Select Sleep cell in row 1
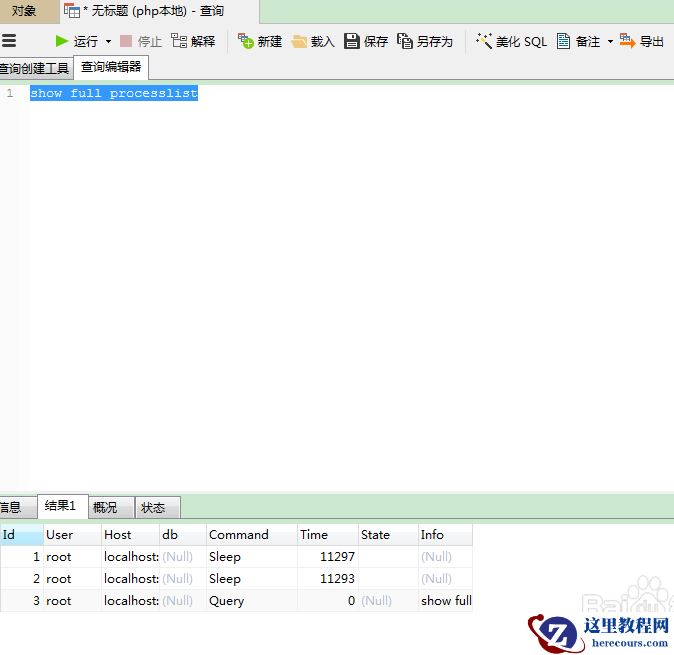The image size is (674, 655). pos(251,557)
